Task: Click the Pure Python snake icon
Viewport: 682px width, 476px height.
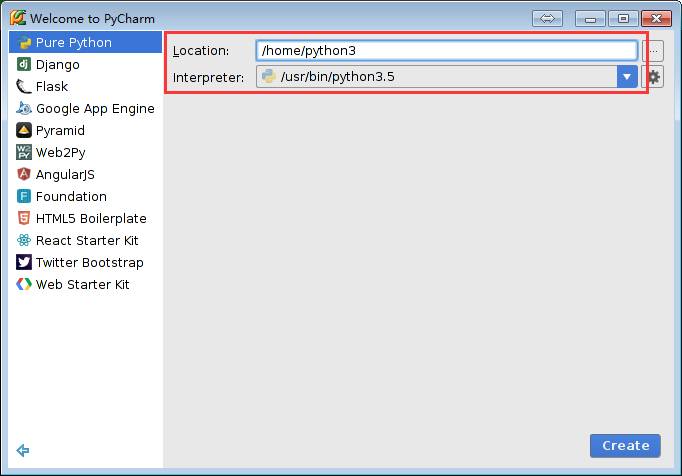Action: pyautogui.click(x=24, y=43)
